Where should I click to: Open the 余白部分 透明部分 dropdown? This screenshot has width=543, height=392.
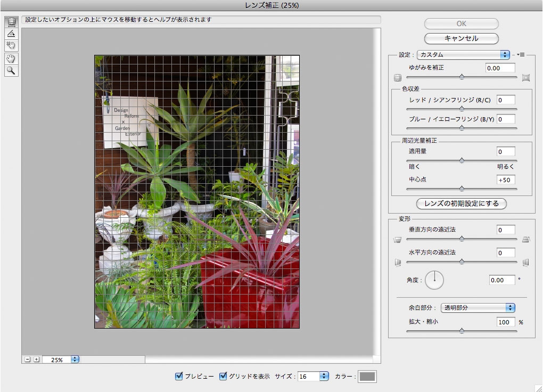478,307
